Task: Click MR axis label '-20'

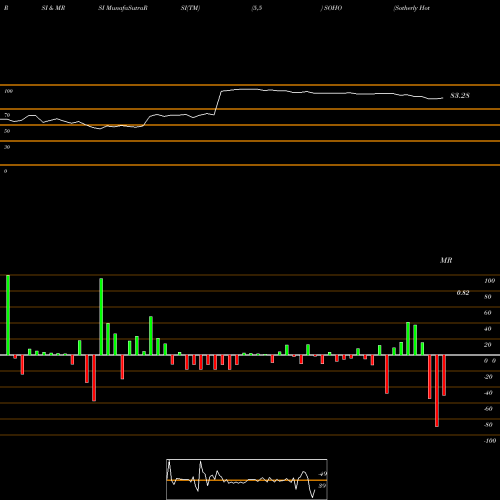Action: [488, 377]
